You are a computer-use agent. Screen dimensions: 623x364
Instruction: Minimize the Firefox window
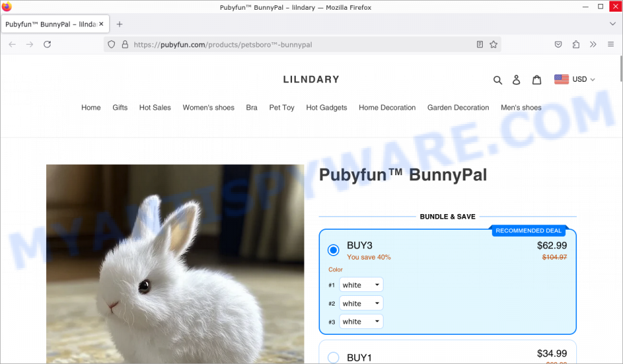585,6
